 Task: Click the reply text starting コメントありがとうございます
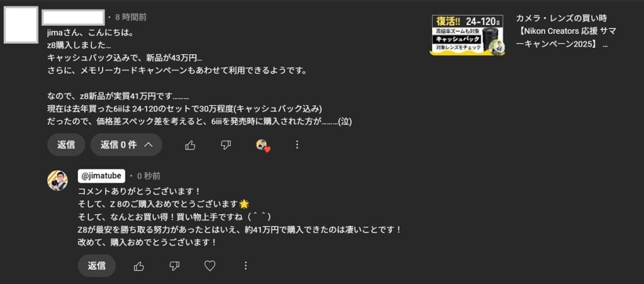coord(239,217)
